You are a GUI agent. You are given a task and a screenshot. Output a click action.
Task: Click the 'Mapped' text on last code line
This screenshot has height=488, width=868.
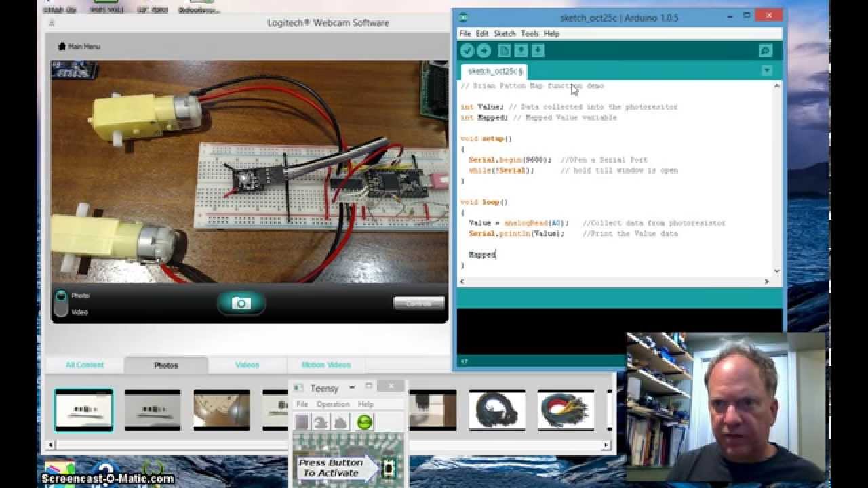click(x=482, y=255)
